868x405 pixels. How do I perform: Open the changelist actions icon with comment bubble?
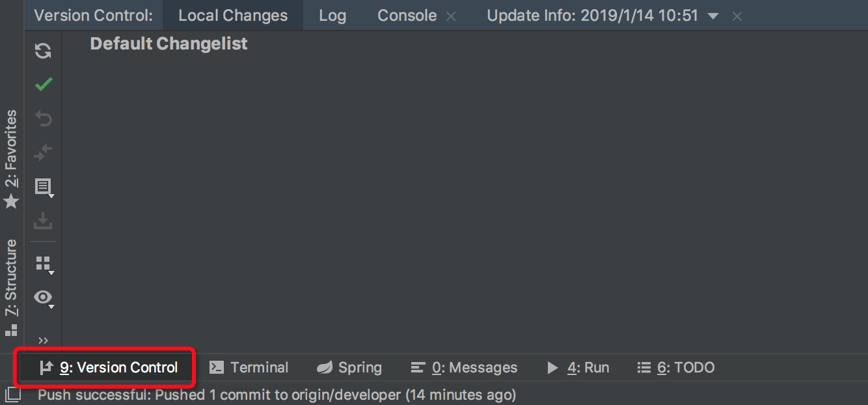(x=43, y=187)
